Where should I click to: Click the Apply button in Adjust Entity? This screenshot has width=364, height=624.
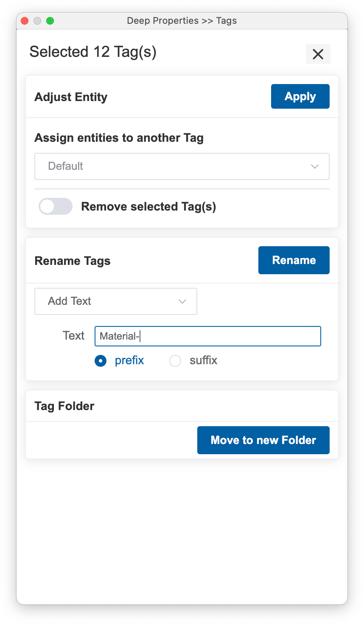pos(300,96)
